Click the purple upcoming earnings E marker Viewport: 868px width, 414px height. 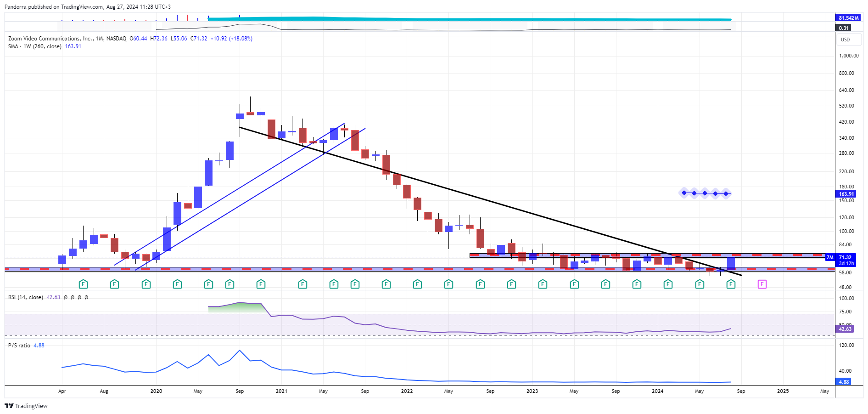[x=762, y=284]
